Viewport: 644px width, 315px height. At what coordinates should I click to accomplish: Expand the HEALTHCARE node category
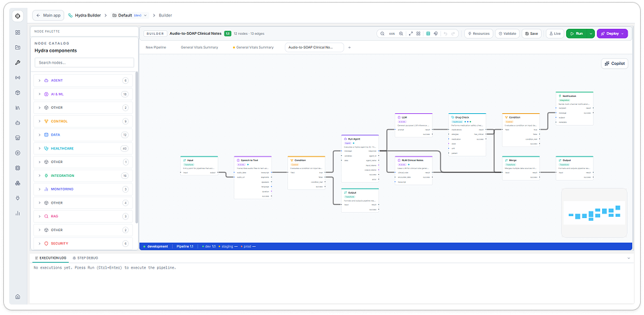click(x=83, y=149)
